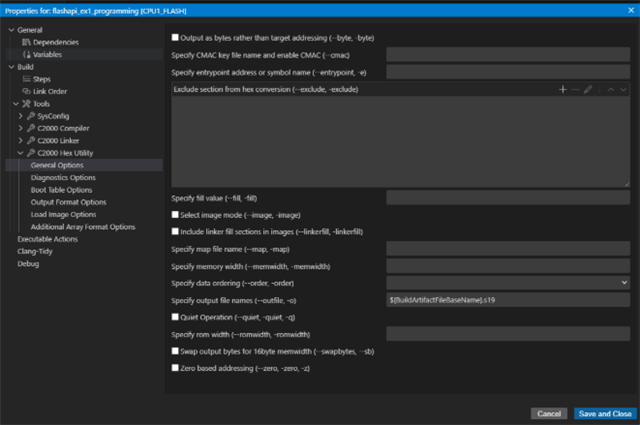Move exclude entry down
Image resolution: width=640 pixels, height=425 pixels.
pos(622,89)
